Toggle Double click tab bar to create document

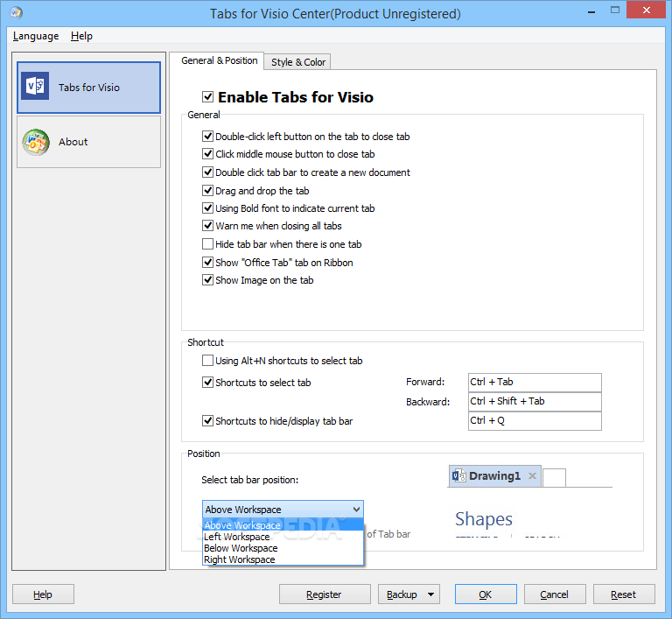click(208, 172)
